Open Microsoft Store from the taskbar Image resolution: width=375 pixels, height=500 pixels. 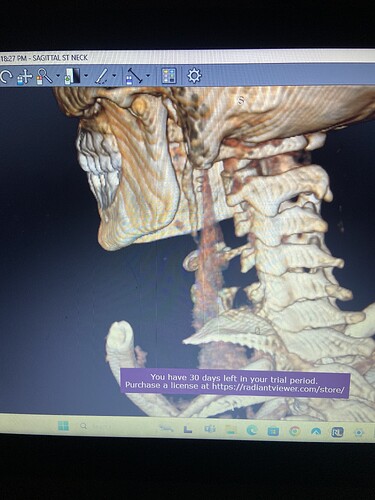click(x=273, y=431)
